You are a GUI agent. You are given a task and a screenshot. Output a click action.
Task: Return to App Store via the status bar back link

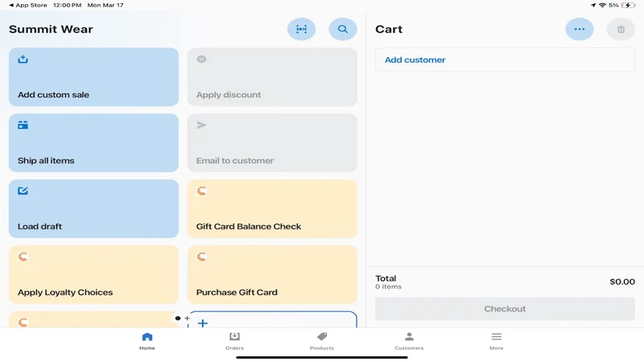pos(28,6)
